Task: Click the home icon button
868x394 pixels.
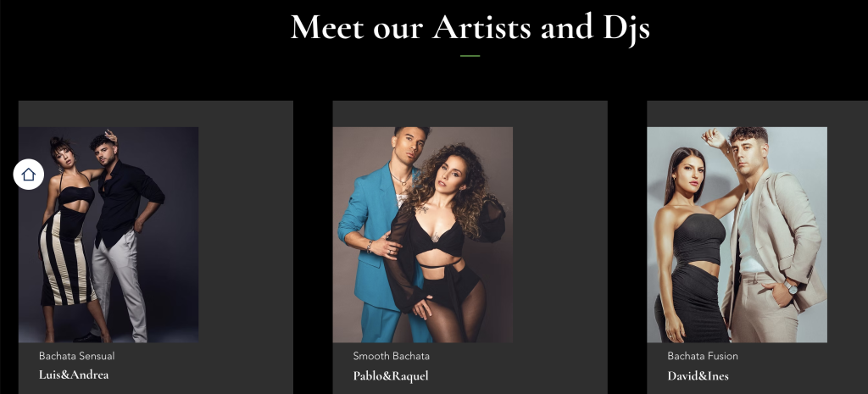Action: pyautogui.click(x=29, y=175)
